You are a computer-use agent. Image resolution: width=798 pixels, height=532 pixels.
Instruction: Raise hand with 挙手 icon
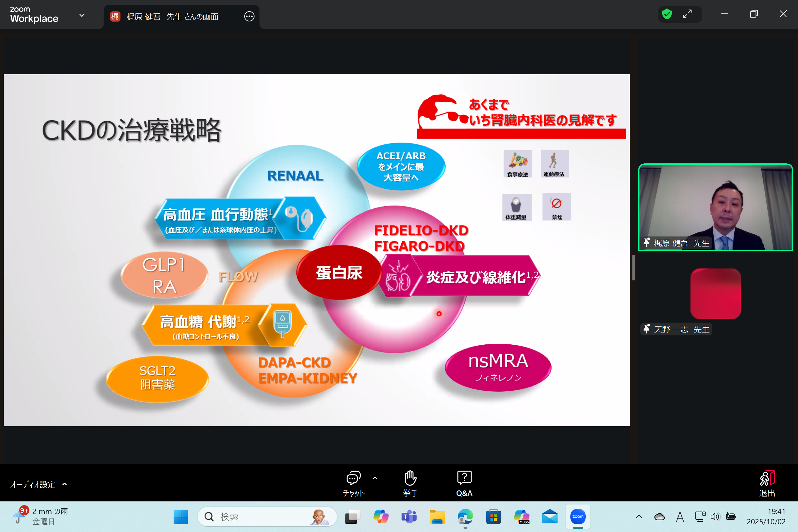[410, 478]
